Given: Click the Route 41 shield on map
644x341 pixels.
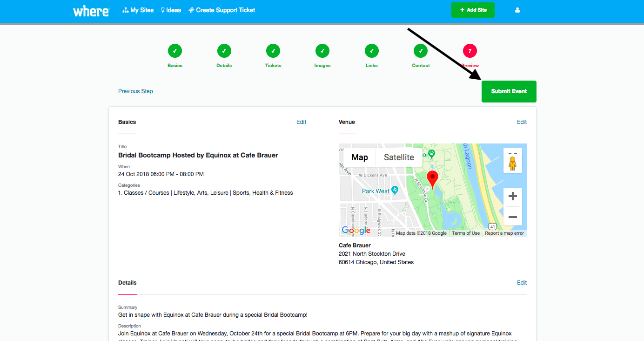Looking at the screenshot, I should coord(493,226).
